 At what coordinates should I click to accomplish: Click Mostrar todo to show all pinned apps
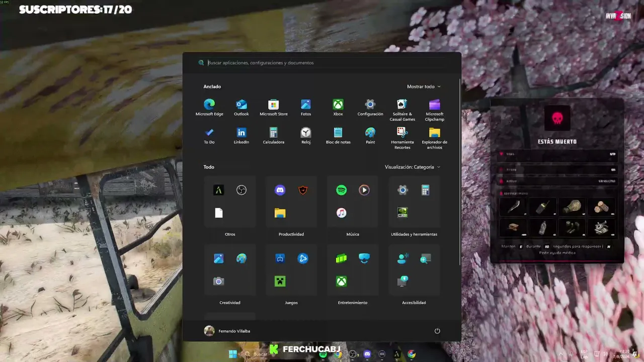(424, 86)
